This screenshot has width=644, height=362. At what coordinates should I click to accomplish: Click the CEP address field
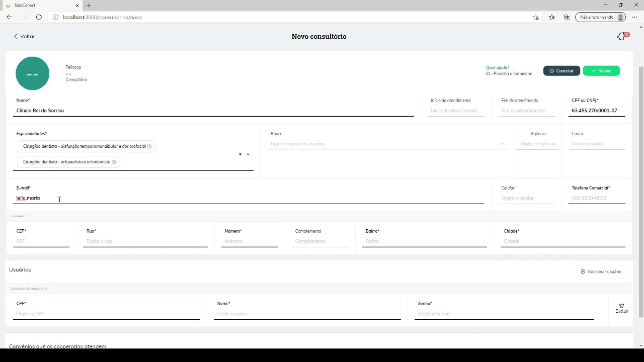(41, 241)
